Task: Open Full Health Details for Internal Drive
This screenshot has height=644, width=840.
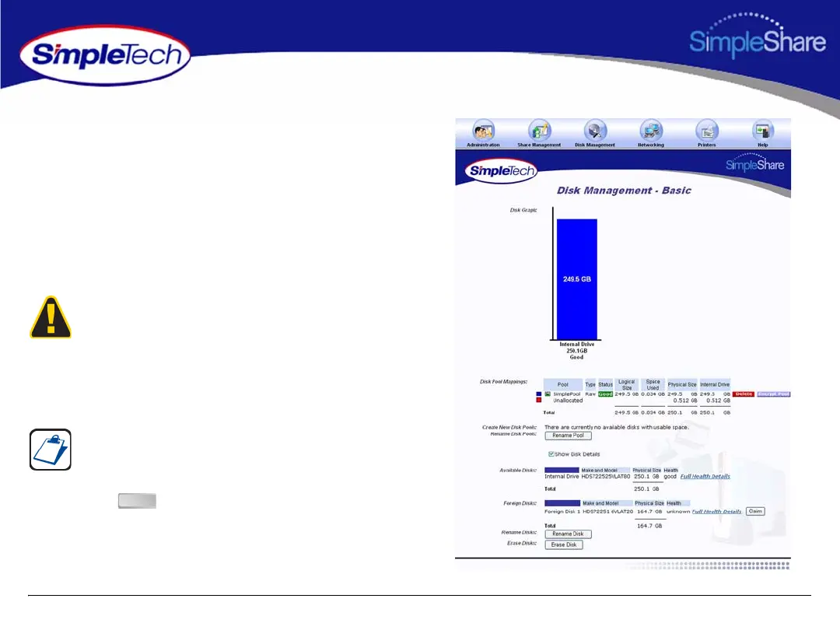Action: pos(705,476)
